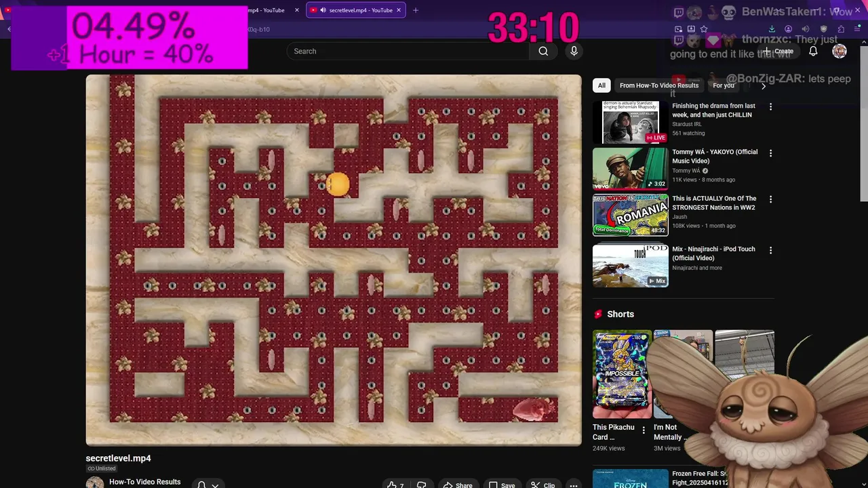Click the Create button
The width and height of the screenshot is (868, 488).
[x=778, y=52]
